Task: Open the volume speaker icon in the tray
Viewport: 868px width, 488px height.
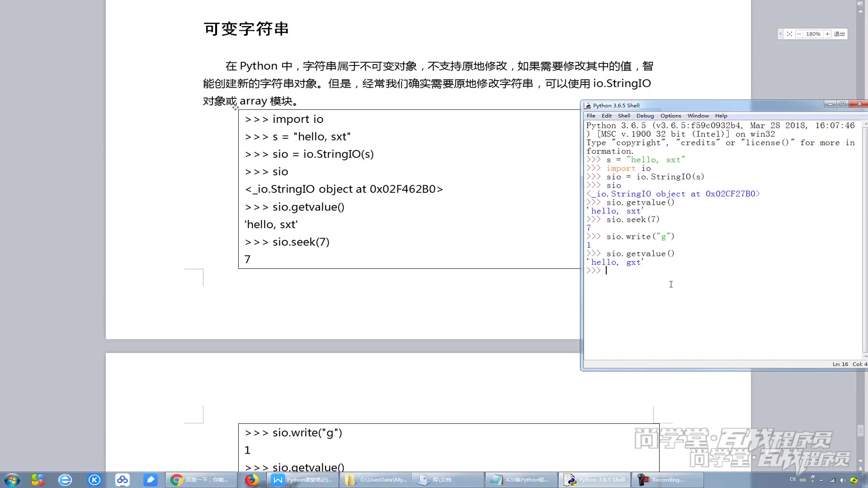Action: click(x=842, y=480)
